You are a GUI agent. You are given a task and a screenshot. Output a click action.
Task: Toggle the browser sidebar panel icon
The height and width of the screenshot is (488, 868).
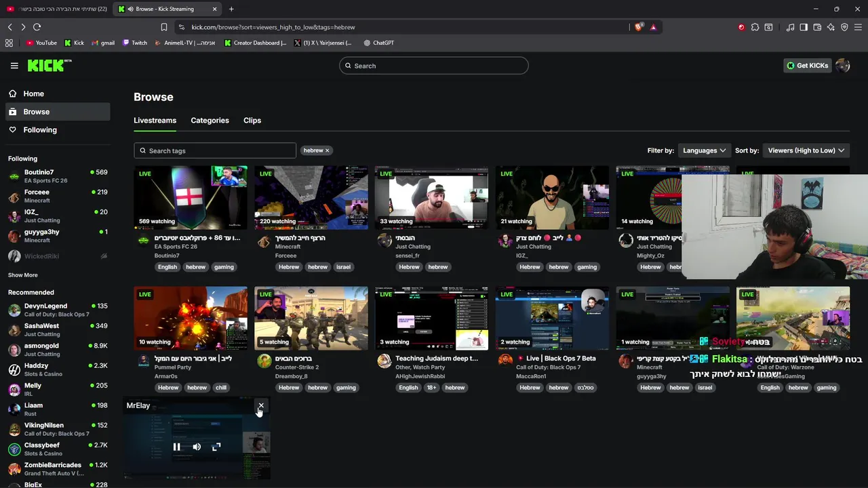[804, 27]
